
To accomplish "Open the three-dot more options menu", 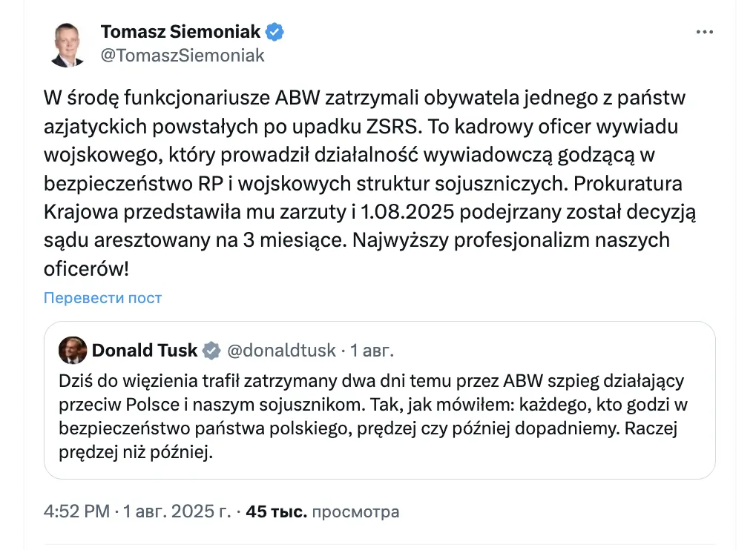I will click(704, 32).
